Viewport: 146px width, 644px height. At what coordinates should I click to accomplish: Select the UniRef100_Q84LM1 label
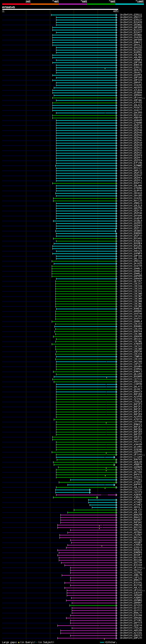131,70
